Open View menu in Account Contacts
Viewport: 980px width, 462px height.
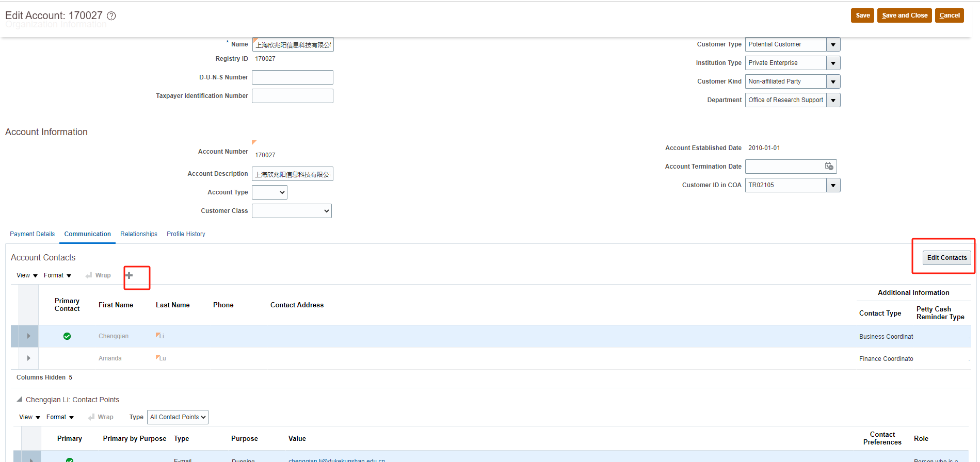point(27,275)
